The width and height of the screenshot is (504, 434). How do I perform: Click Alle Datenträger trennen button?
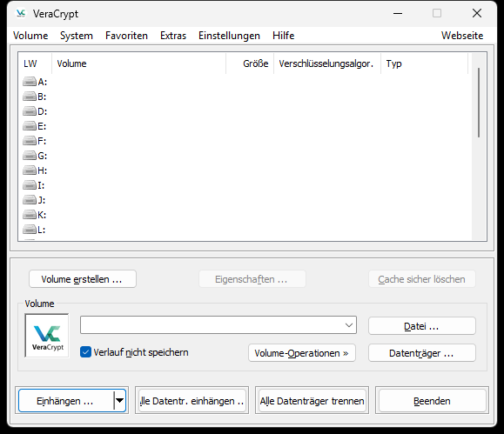tap(312, 401)
